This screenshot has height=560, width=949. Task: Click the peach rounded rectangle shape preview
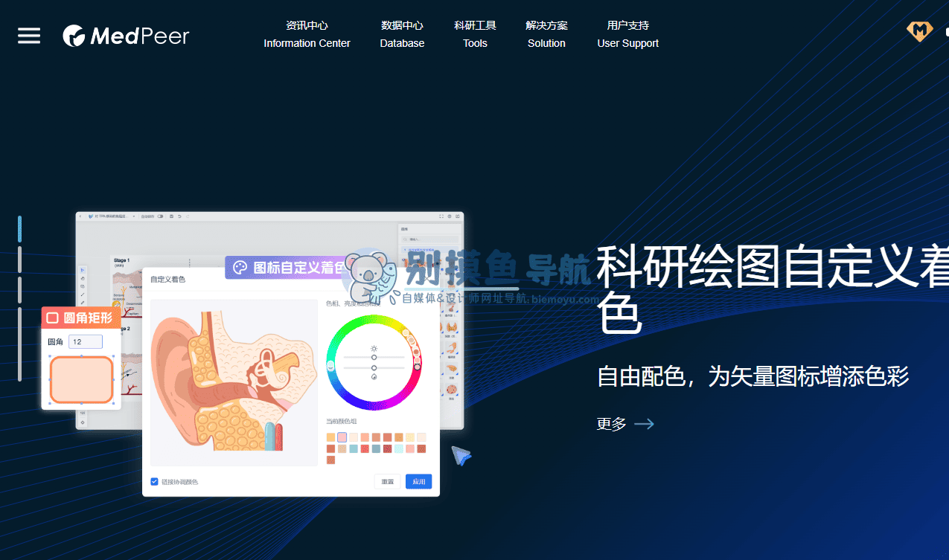coord(81,379)
